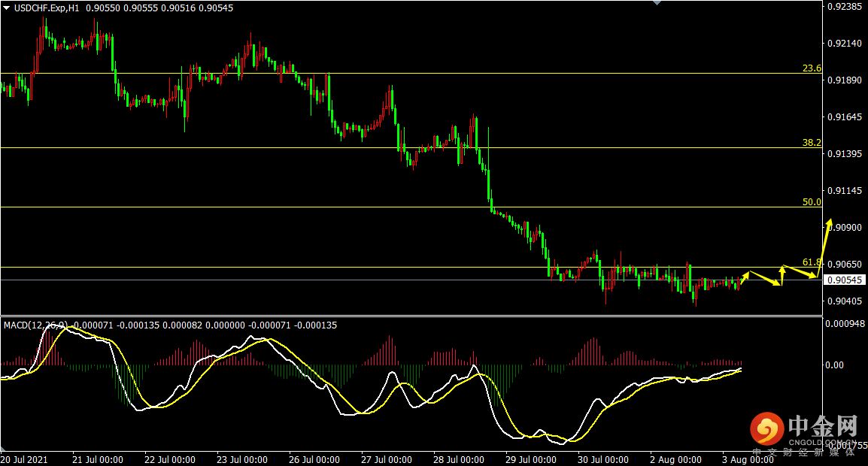The image size is (868, 466).
Task: Click the 30 Jul 00:00 time label
Action: point(603,460)
